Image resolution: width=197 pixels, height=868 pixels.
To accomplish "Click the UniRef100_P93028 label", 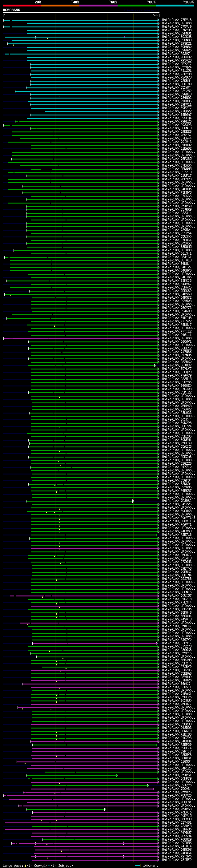I will tap(177, 61).
